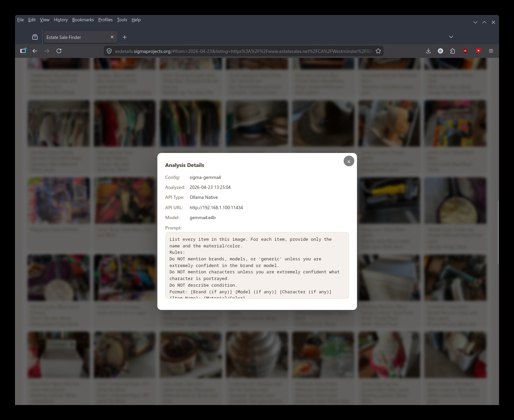Open the History menu
Screen dimensions: 514x420
61,20
